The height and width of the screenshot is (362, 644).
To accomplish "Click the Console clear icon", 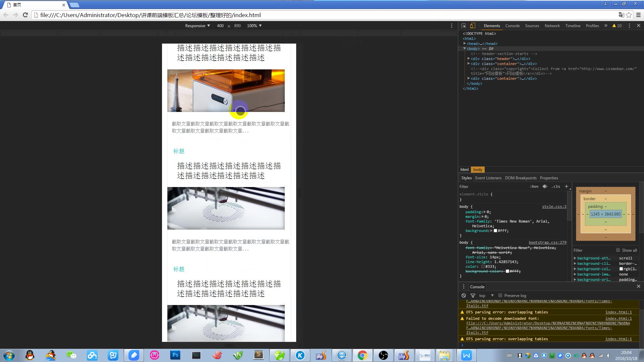I will (x=464, y=295).
